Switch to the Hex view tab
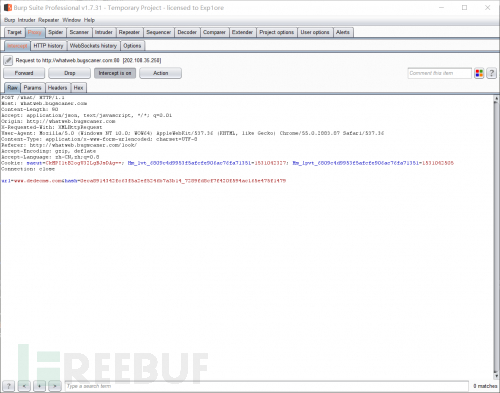 point(78,88)
